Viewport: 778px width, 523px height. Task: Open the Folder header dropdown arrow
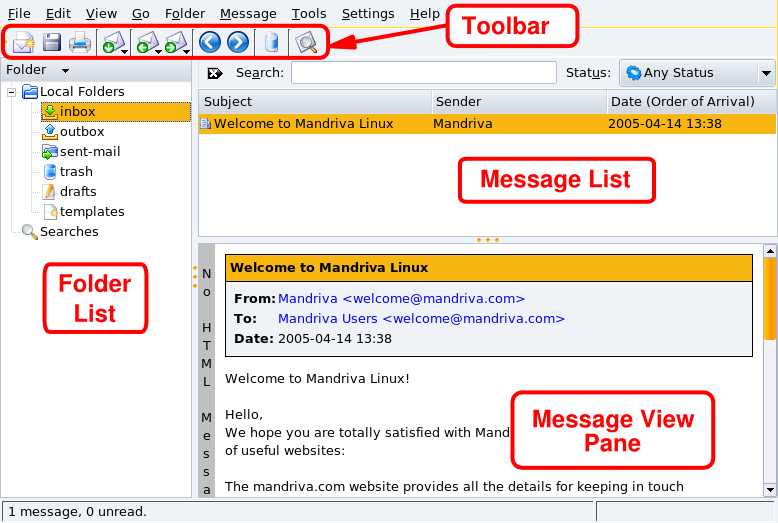(x=65, y=71)
